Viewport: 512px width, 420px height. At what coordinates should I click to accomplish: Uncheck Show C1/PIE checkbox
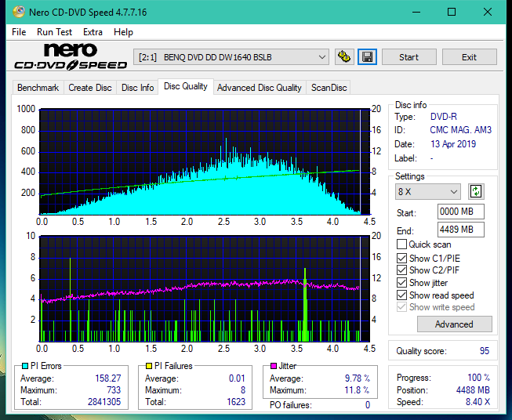pos(401,258)
